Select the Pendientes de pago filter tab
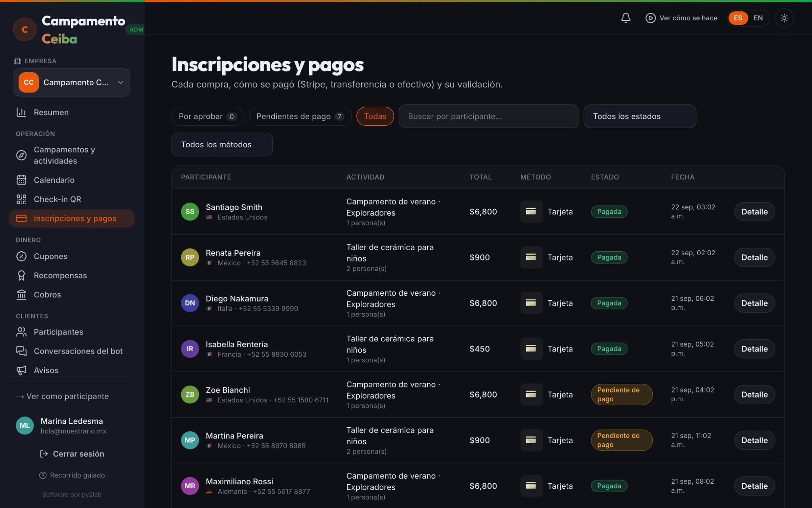812x508 pixels. point(300,116)
